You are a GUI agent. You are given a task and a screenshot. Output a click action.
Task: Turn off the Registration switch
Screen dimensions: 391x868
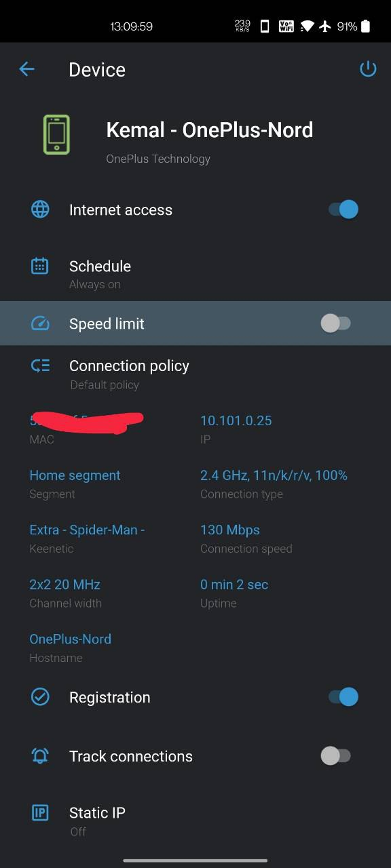point(343,697)
